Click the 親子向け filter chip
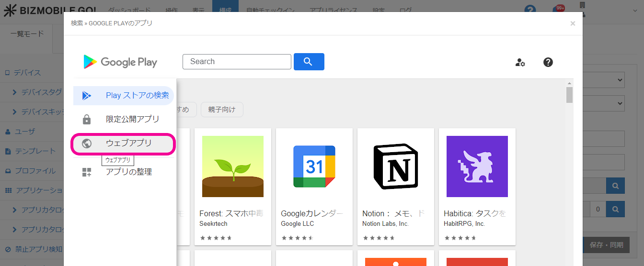 coord(222,110)
